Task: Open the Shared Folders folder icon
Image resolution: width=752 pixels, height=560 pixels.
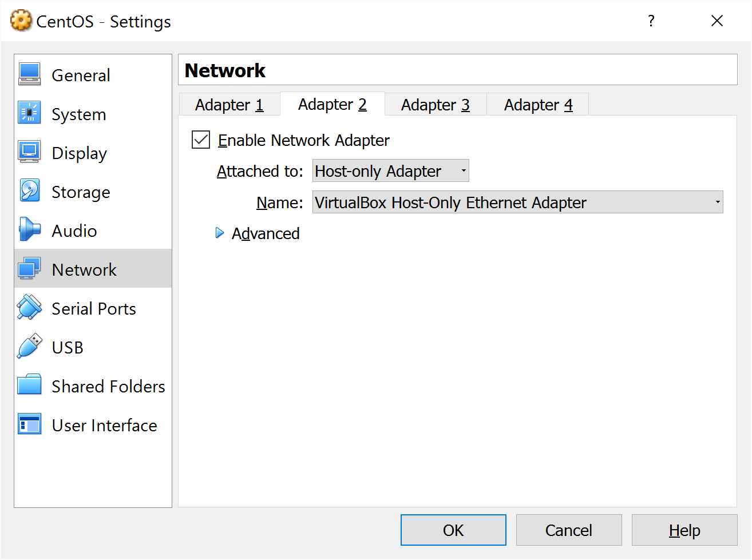Action: pyautogui.click(x=29, y=386)
